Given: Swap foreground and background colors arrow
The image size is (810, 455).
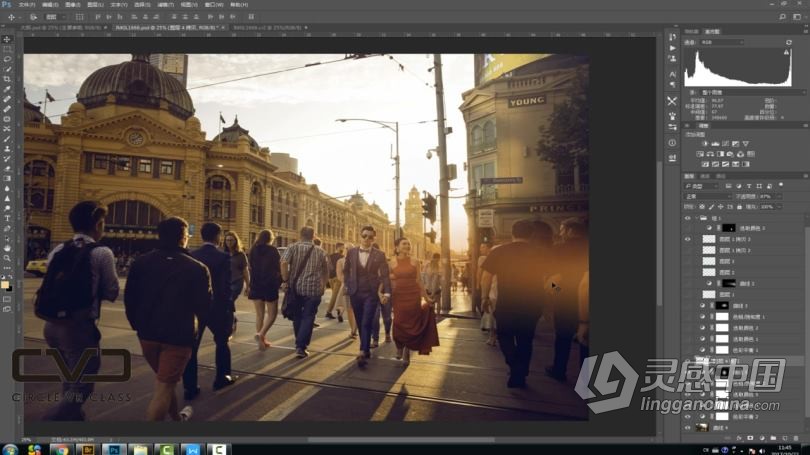Looking at the screenshot, I should (x=10, y=278).
